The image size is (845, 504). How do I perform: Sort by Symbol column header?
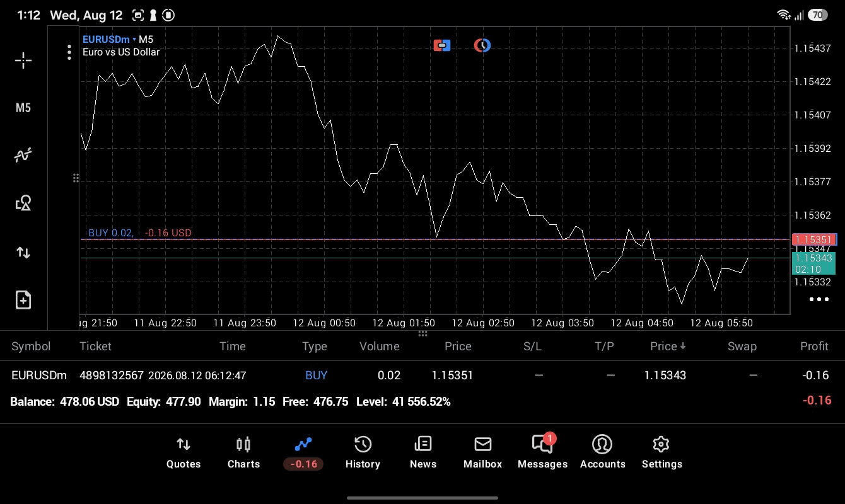[x=31, y=346]
